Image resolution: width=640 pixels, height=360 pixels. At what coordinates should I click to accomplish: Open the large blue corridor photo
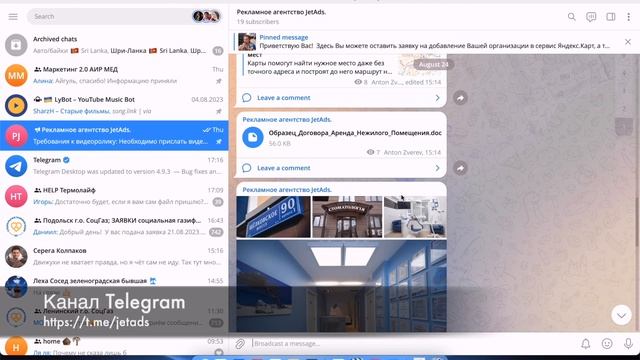coord(341,286)
